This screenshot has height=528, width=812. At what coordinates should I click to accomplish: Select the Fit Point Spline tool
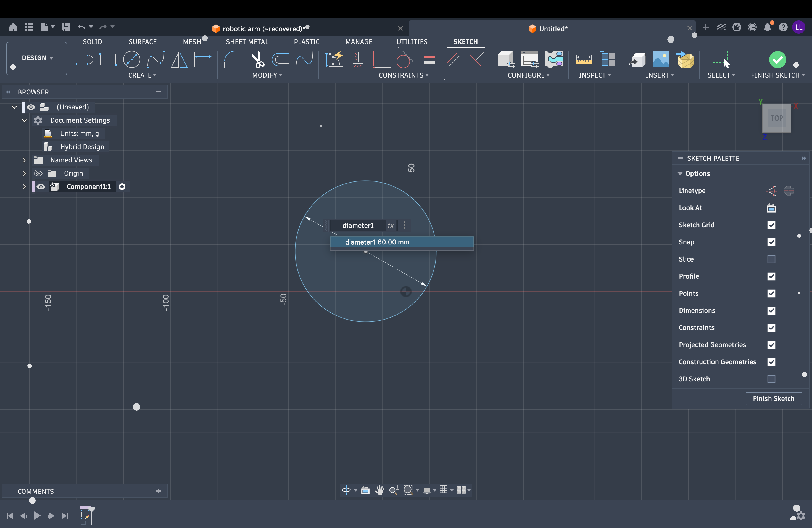click(x=156, y=60)
